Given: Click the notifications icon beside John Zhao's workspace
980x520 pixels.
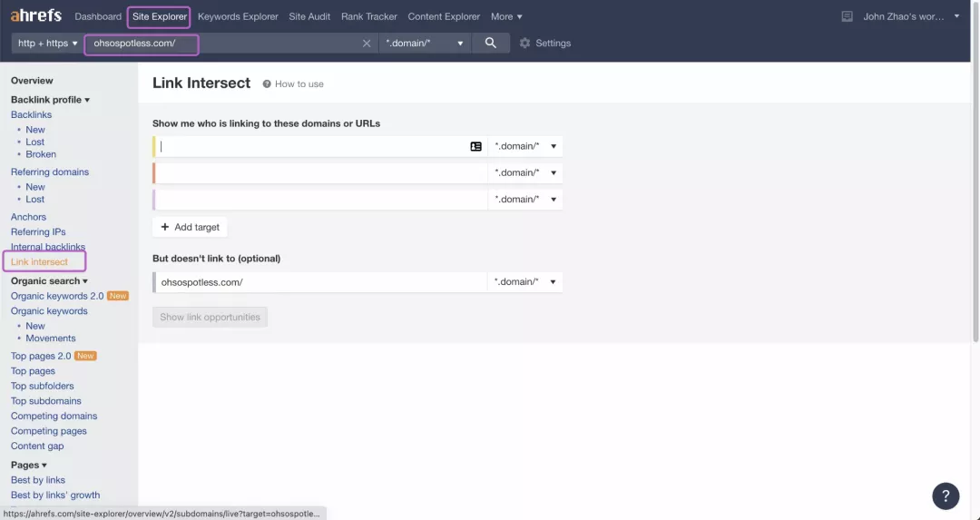Looking at the screenshot, I should [x=847, y=17].
